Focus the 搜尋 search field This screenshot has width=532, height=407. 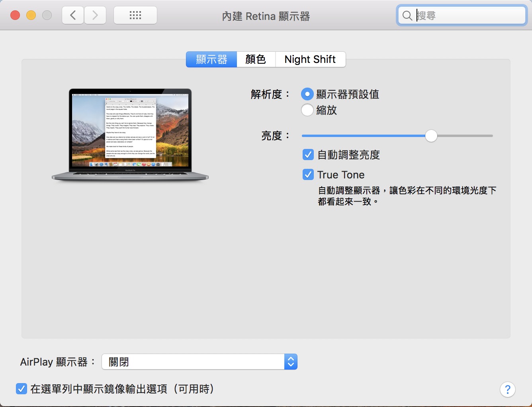pos(462,16)
